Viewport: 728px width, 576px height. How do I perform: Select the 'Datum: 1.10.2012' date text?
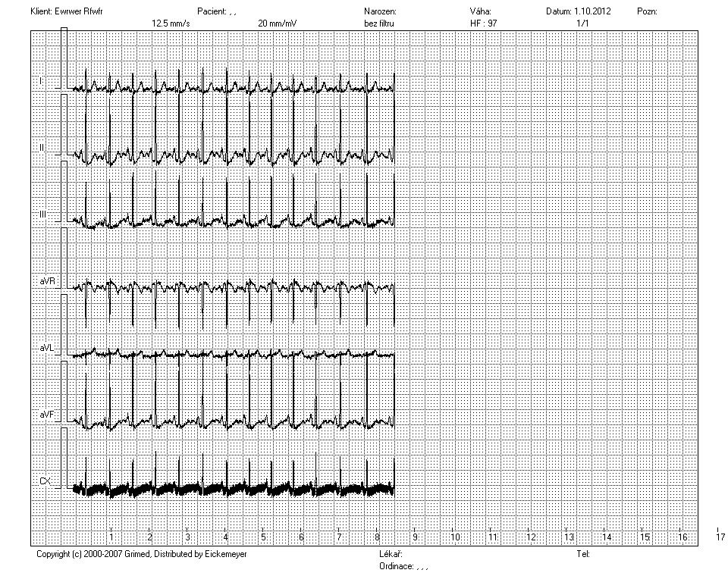(x=579, y=11)
